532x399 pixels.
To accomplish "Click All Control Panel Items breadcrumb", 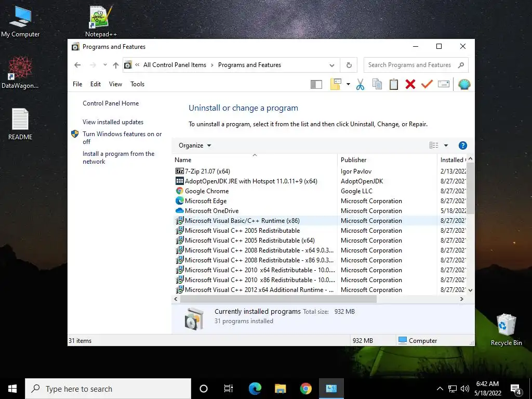I will pos(175,65).
